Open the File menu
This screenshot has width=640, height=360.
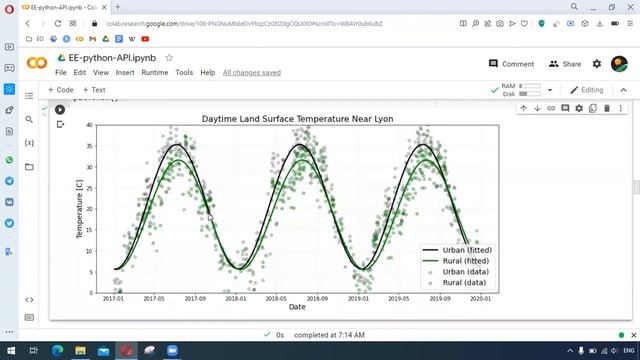[x=61, y=73]
